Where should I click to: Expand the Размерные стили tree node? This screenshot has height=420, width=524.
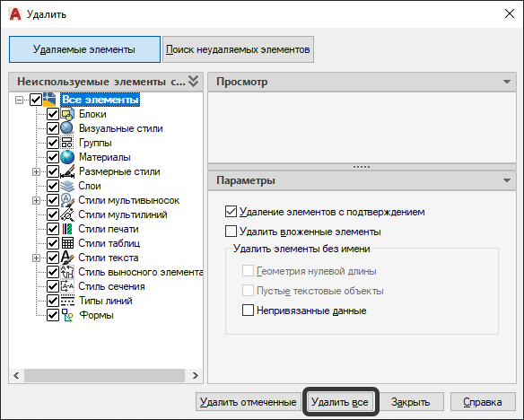[x=36, y=171]
